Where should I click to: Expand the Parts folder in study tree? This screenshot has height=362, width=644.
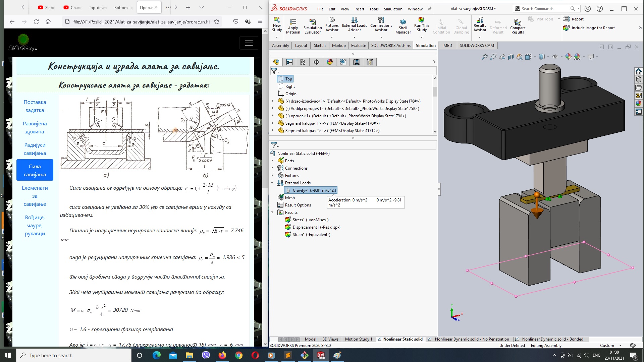pyautogui.click(x=272, y=161)
